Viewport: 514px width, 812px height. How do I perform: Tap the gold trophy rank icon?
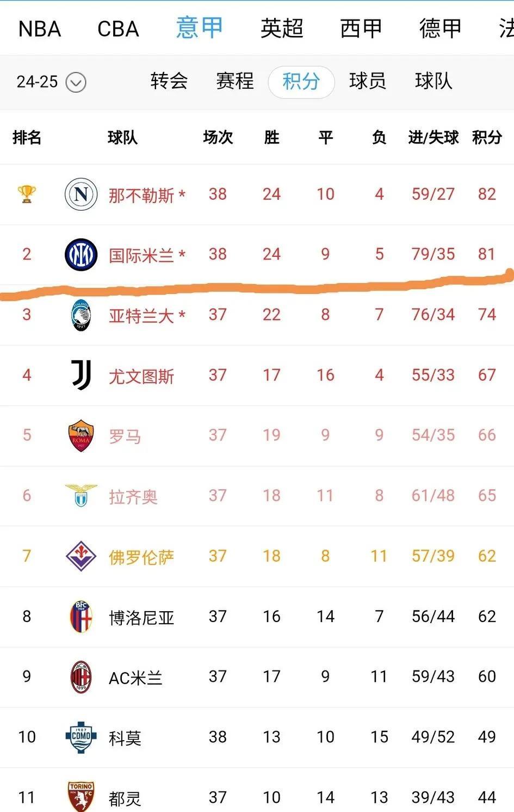pyautogui.click(x=27, y=194)
